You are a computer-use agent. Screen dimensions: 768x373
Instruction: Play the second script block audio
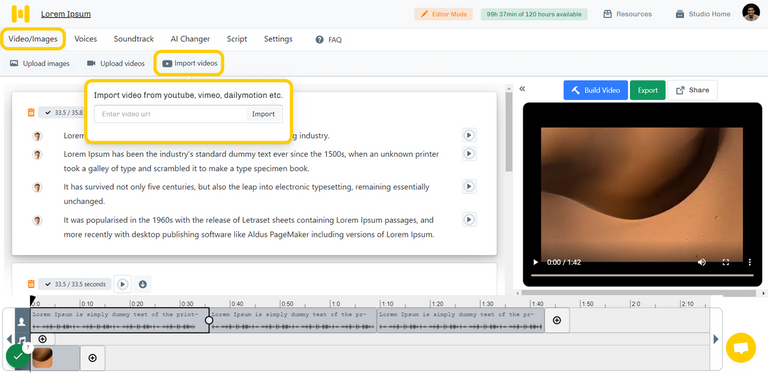[x=123, y=284]
